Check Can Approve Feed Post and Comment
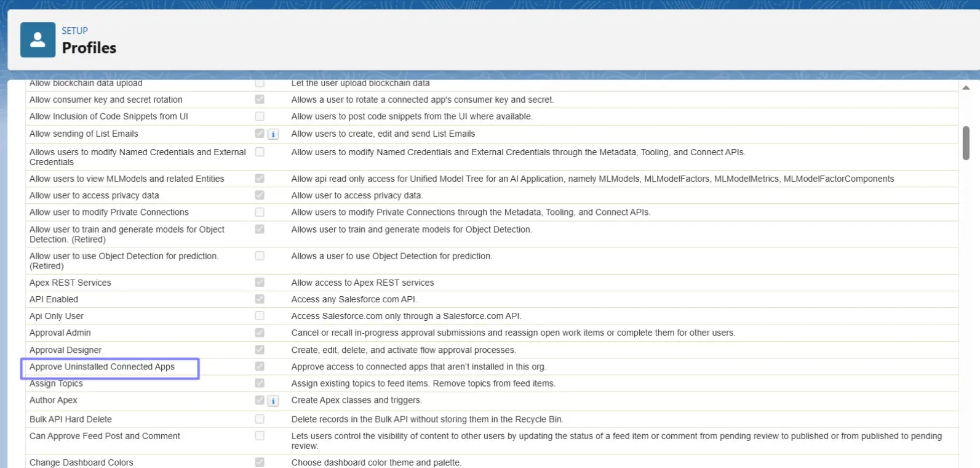980x468 pixels. click(x=260, y=436)
